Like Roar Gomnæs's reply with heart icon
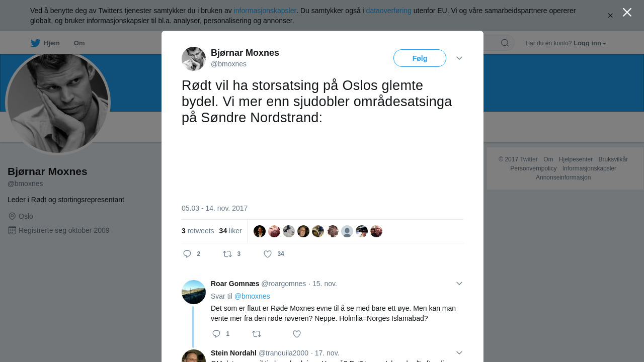 coord(297,334)
